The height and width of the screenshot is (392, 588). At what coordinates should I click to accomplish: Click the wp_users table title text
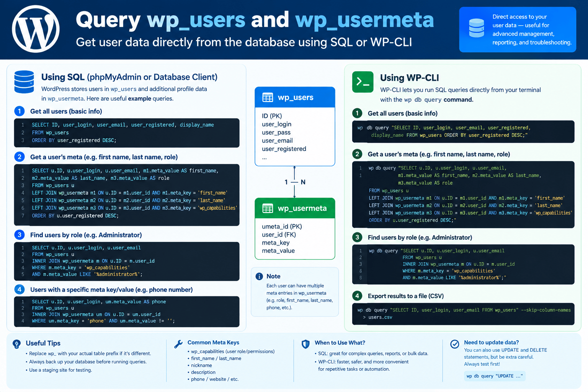pos(296,98)
